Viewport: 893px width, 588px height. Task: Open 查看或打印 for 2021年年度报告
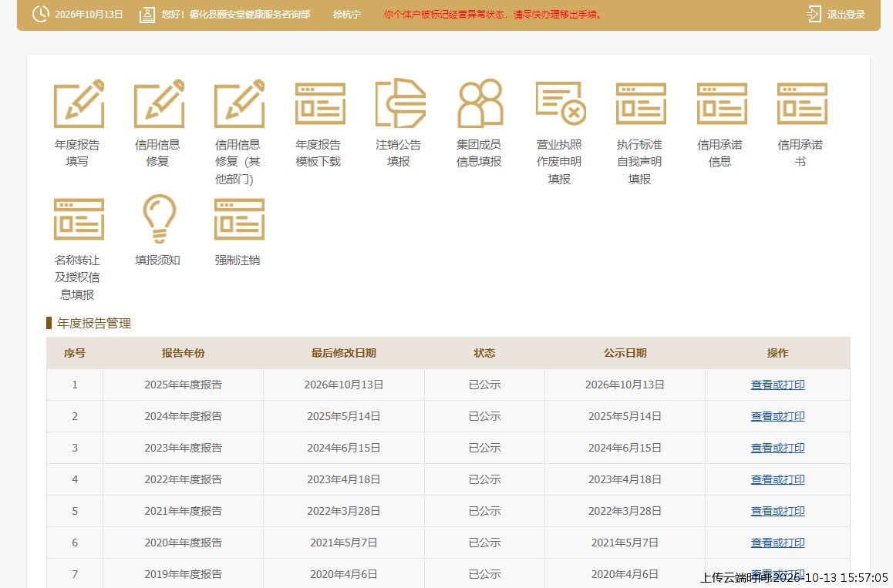tap(777, 511)
